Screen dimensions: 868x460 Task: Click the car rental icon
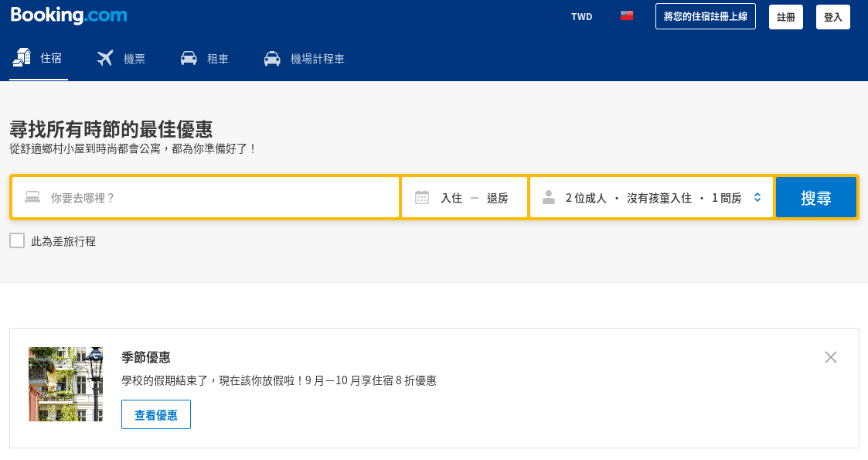[x=188, y=56]
